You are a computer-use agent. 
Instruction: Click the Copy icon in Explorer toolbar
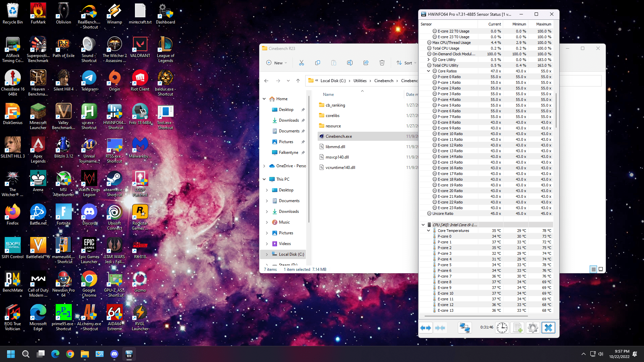click(317, 63)
